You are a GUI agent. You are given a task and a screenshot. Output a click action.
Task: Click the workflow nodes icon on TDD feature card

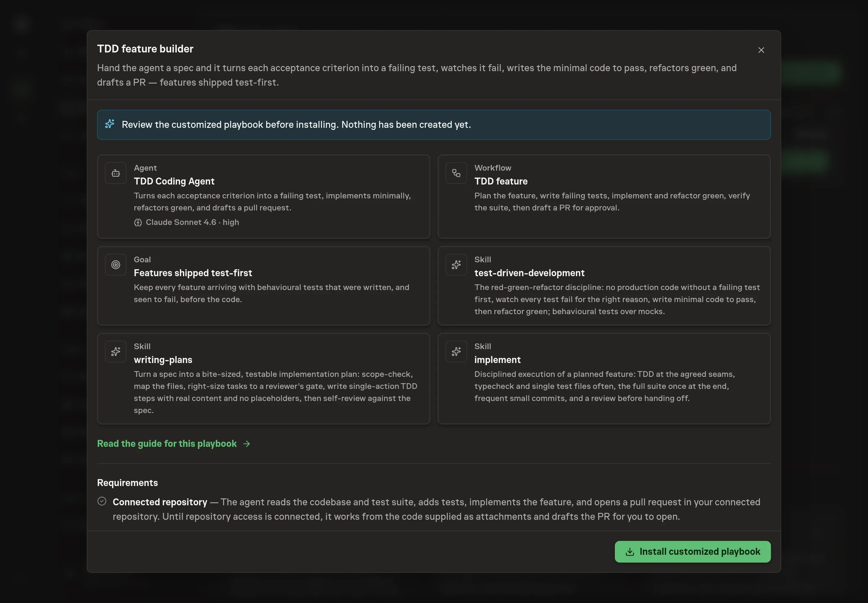pos(456,173)
